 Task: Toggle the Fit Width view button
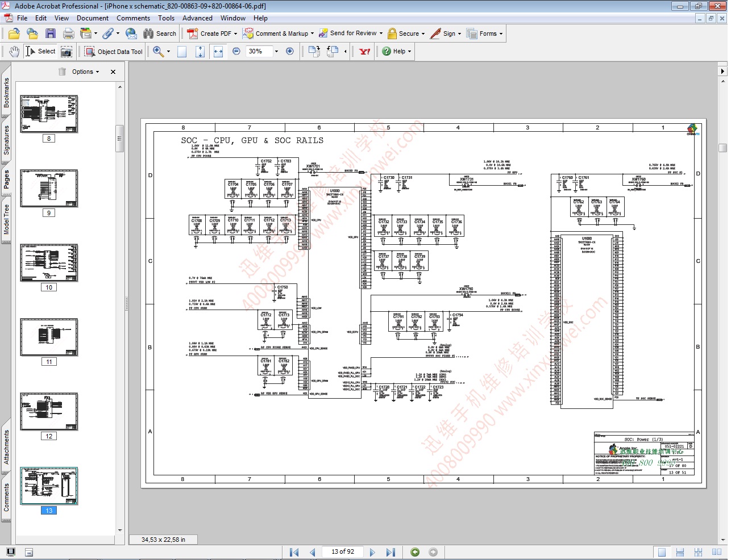[x=218, y=52]
